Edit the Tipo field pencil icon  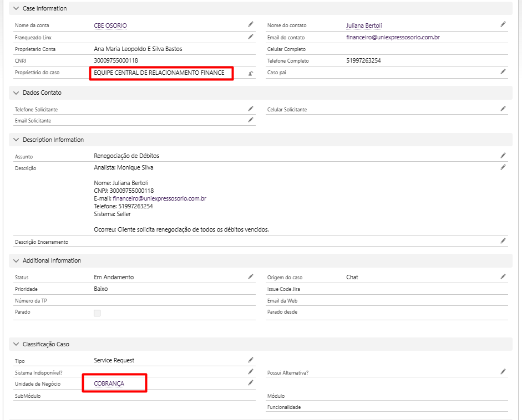coord(251,360)
